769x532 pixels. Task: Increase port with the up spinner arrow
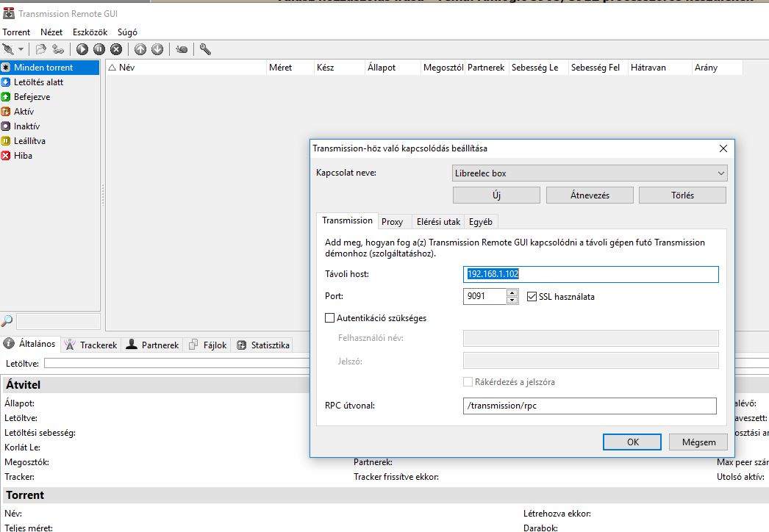coord(512,292)
